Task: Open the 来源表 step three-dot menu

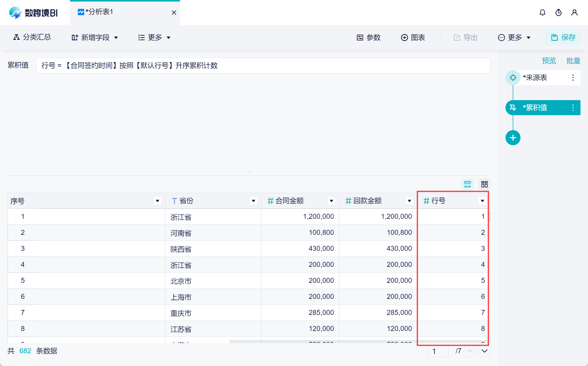Action: (x=573, y=78)
